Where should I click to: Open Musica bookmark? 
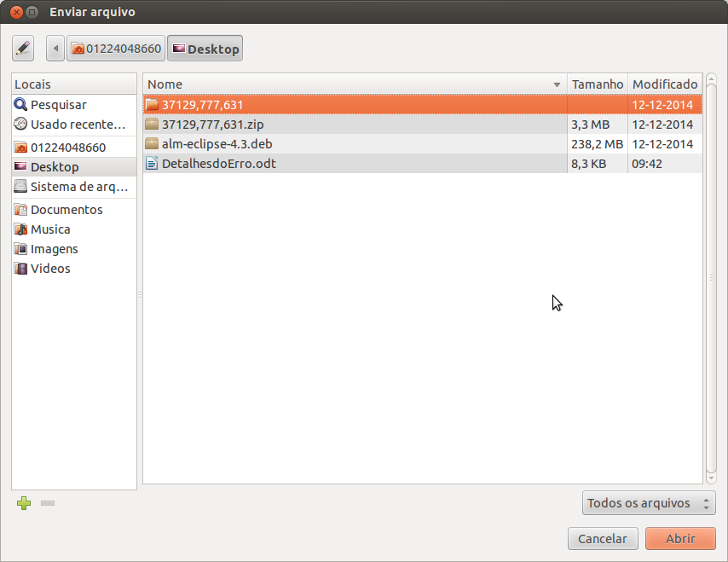[x=74, y=229]
